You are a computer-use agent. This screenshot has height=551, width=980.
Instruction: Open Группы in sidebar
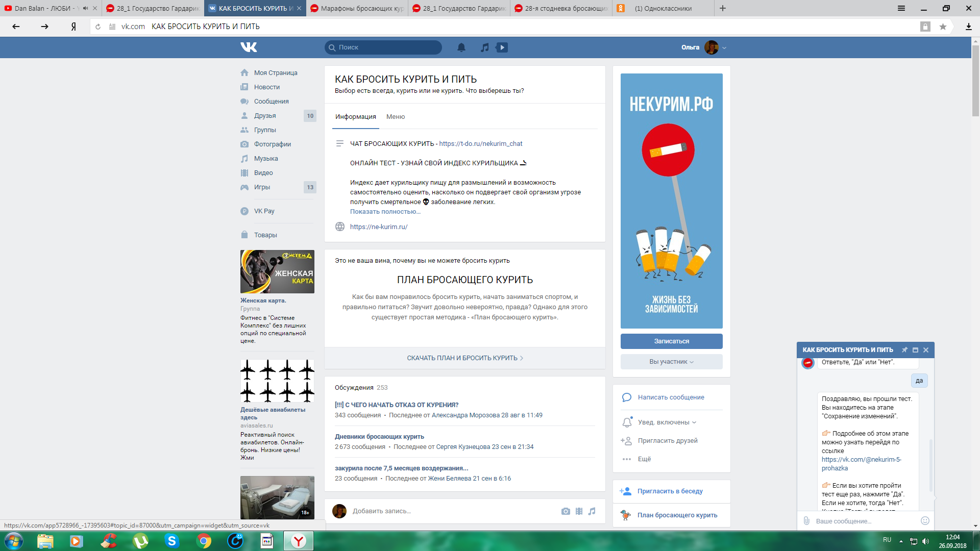(265, 130)
